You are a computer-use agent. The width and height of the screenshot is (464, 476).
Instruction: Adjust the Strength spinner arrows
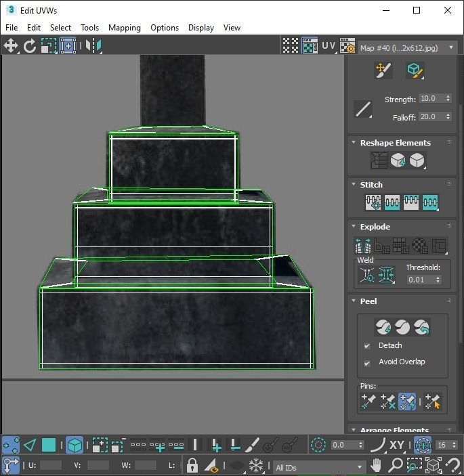point(448,98)
